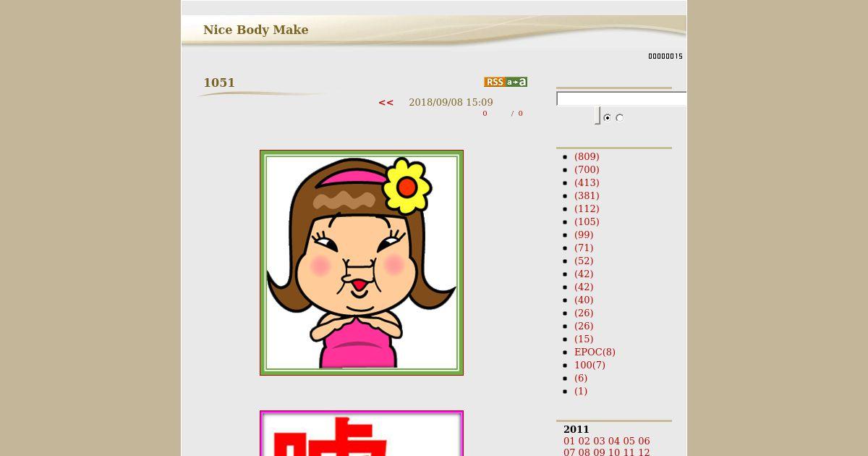Open the 2011 archive month 01
The image size is (868, 456).
tap(569, 441)
